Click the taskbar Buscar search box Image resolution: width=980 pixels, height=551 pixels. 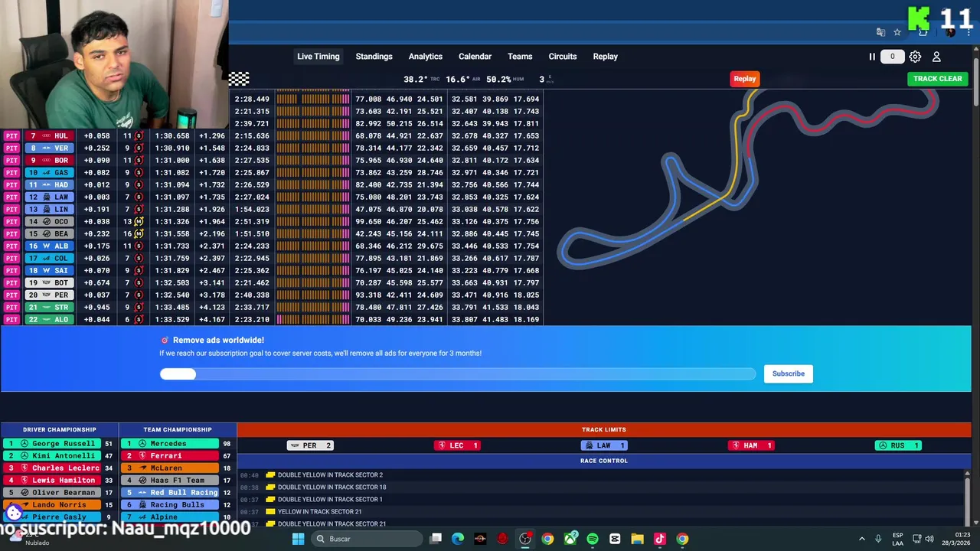(367, 539)
